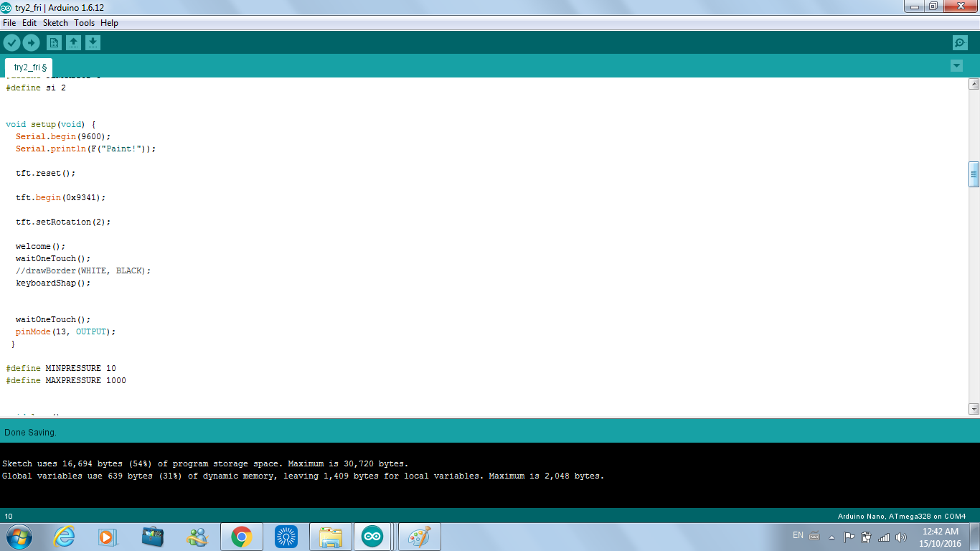Select the try2_fri sketch tab

pyautogui.click(x=29, y=67)
